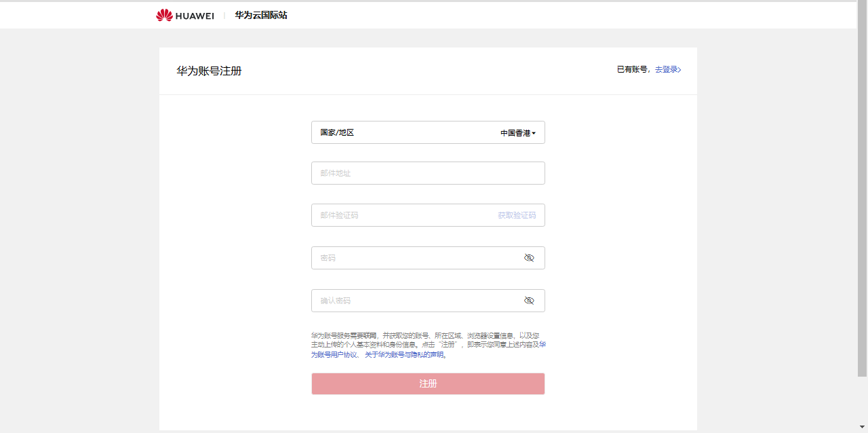This screenshot has width=868, height=433.
Task: Click the 华为账号注册 page title
Action: tap(209, 71)
